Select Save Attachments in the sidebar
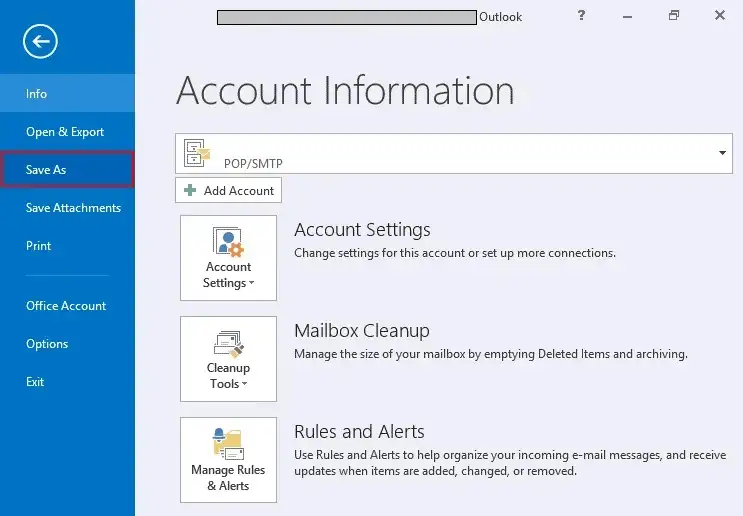The height and width of the screenshot is (516, 743). click(73, 208)
